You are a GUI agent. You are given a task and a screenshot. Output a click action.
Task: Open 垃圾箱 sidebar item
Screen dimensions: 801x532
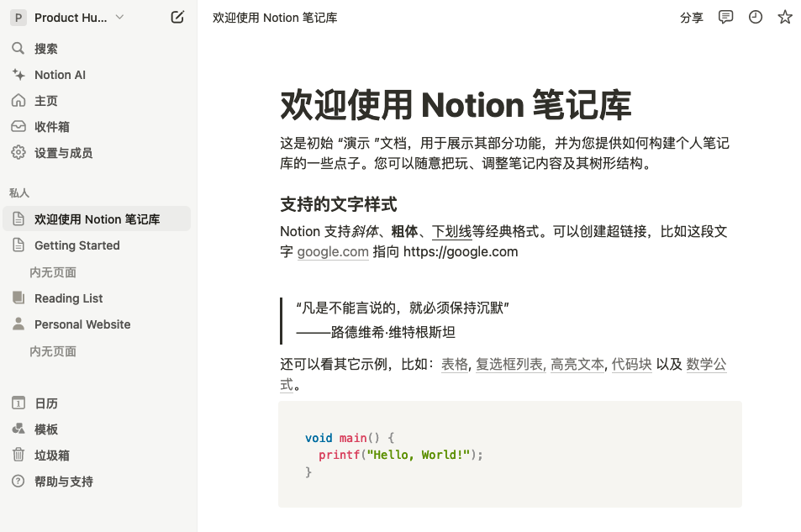[51, 456]
